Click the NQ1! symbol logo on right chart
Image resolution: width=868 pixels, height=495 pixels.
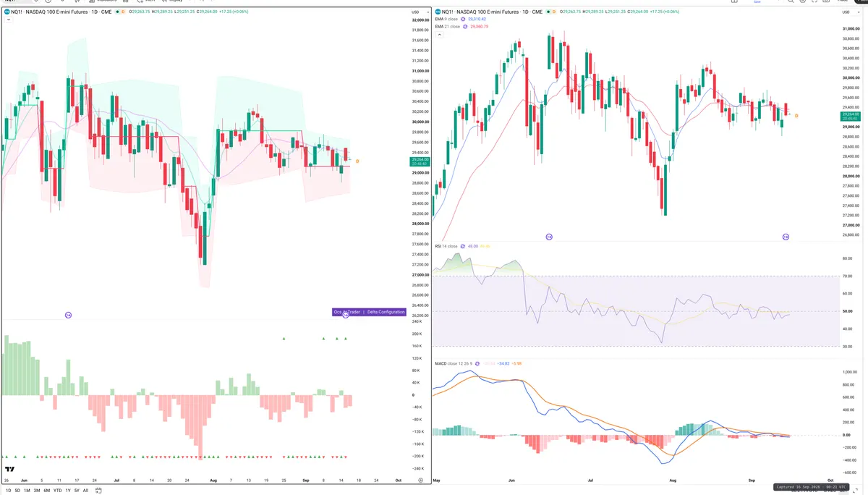coord(437,12)
